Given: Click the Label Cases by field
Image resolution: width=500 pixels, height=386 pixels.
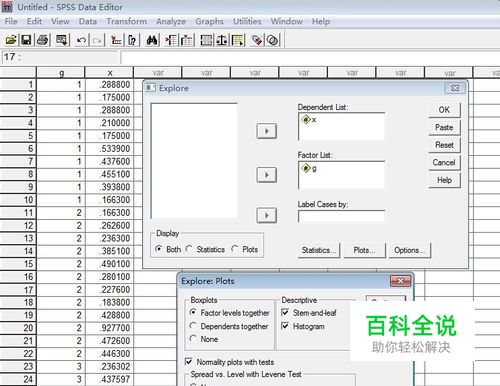Looking at the screenshot, I should coord(341,216).
